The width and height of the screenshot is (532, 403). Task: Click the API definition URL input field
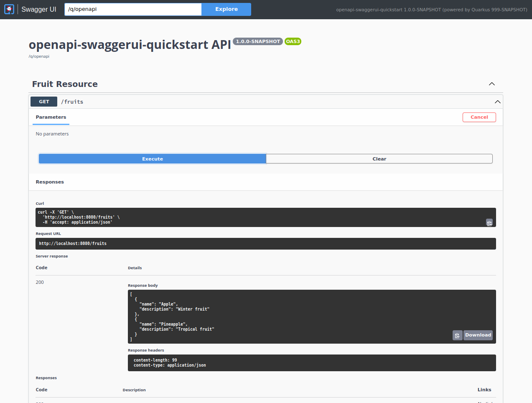tap(132, 9)
